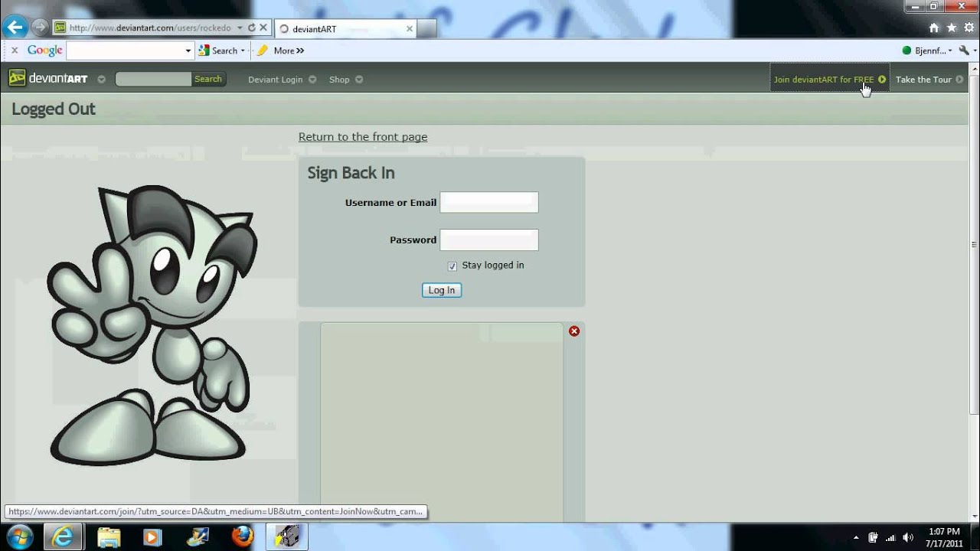980x551 pixels.
Task: Open the Shop menu
Action: pyautogui.click(x=339, y=80)
